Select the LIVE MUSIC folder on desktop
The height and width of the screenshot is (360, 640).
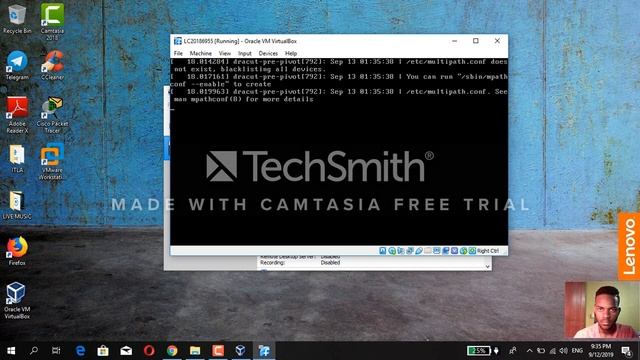[x=17, y=205]
